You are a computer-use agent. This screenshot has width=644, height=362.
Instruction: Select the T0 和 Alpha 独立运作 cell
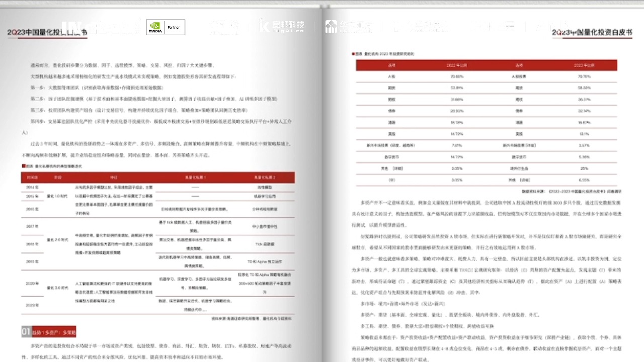click(x=265, y=261)
